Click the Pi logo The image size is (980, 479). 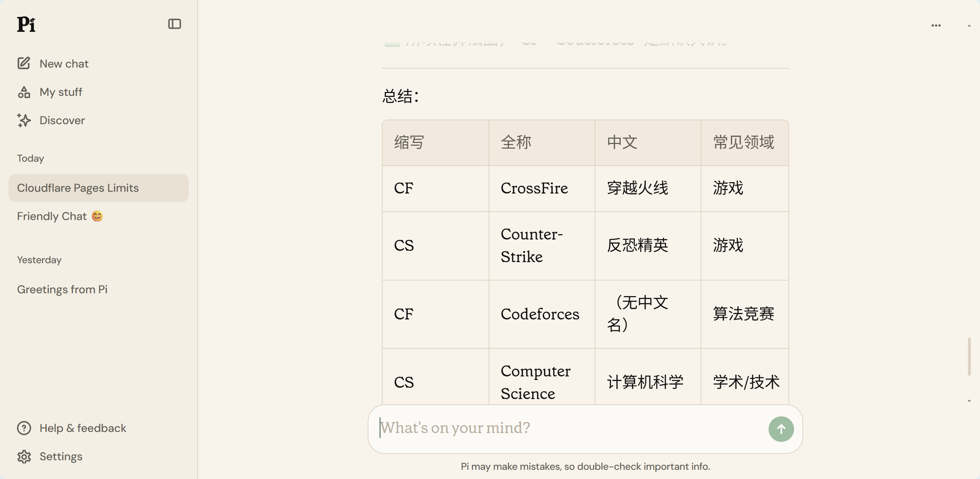pyautogui.click(x=26, y=24)
